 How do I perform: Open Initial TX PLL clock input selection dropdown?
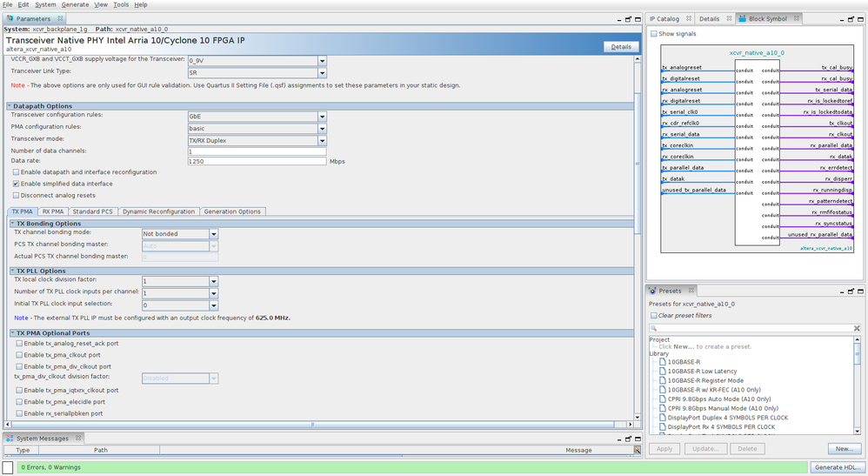pos(214,305)
